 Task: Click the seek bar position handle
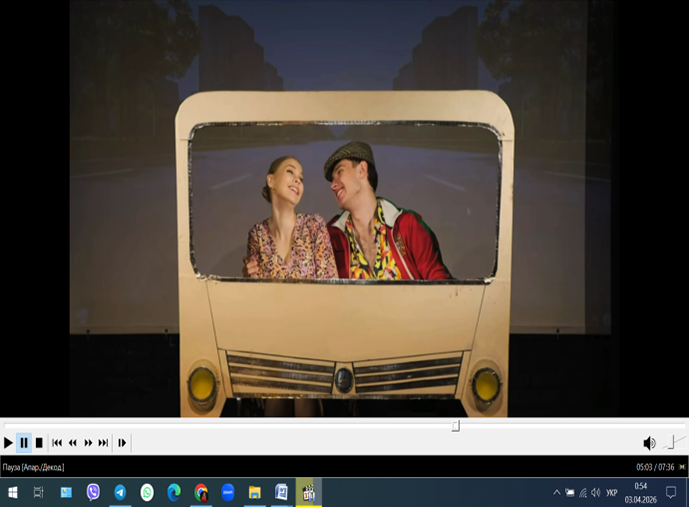click(455, 426)
